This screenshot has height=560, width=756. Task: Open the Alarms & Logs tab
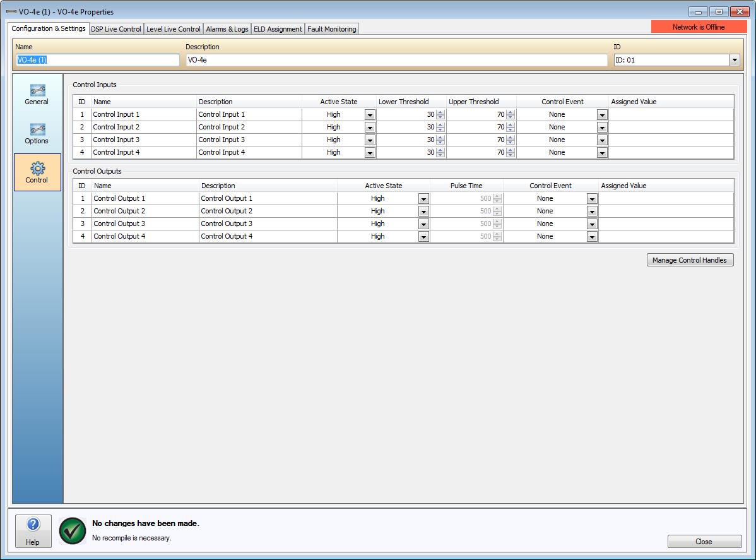pyautogui.click(x=227, y=29)
